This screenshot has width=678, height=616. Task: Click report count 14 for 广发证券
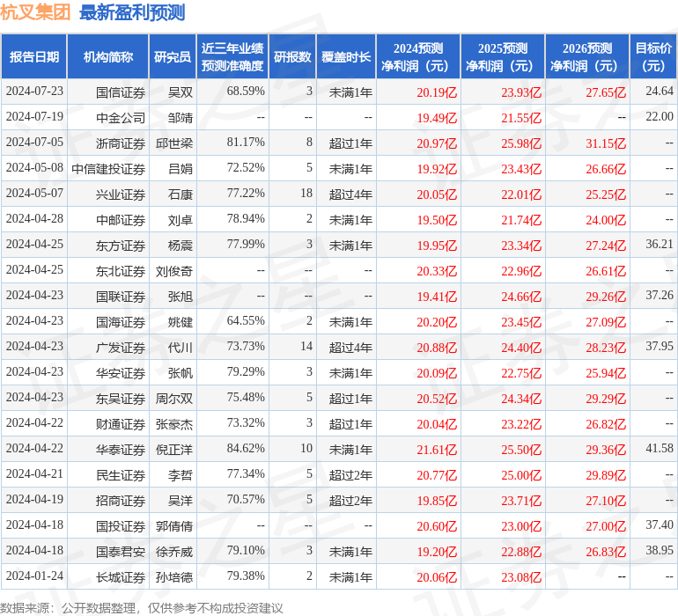point(306,346)
